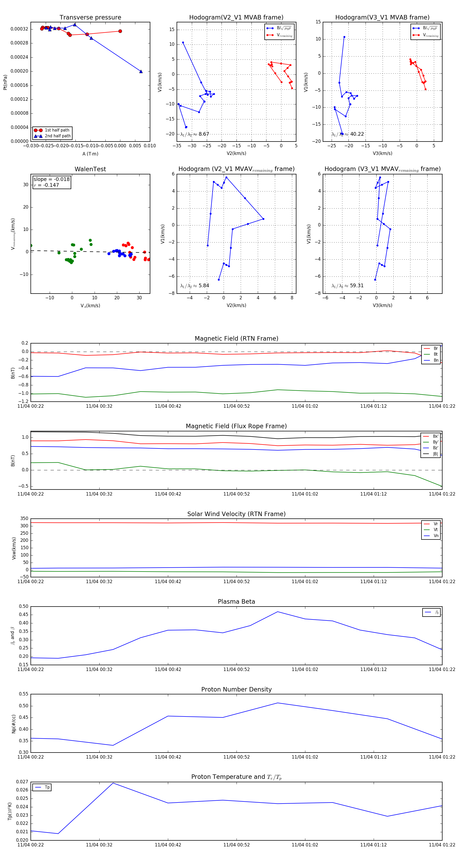Click the 'Bt' legend entry

(431, 355)
